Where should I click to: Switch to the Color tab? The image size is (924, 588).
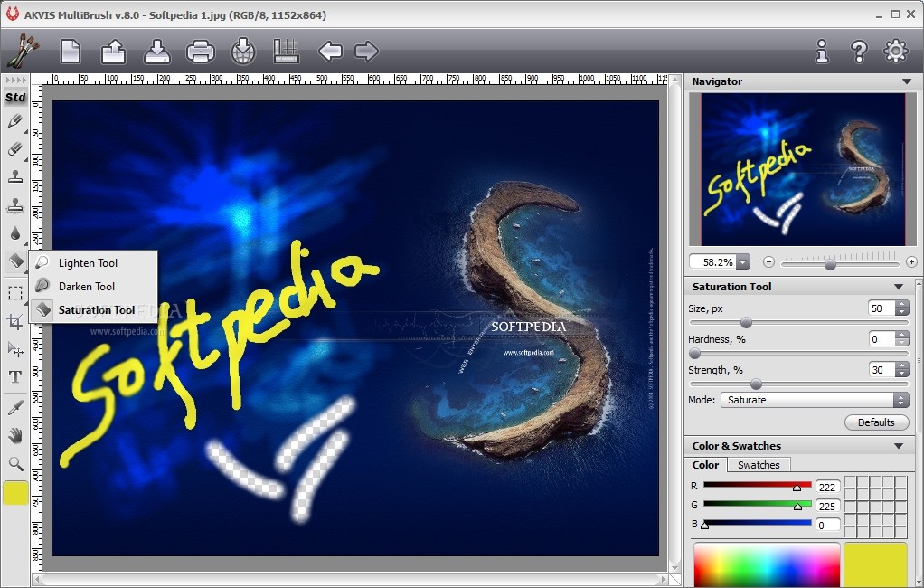click(705, 465)
